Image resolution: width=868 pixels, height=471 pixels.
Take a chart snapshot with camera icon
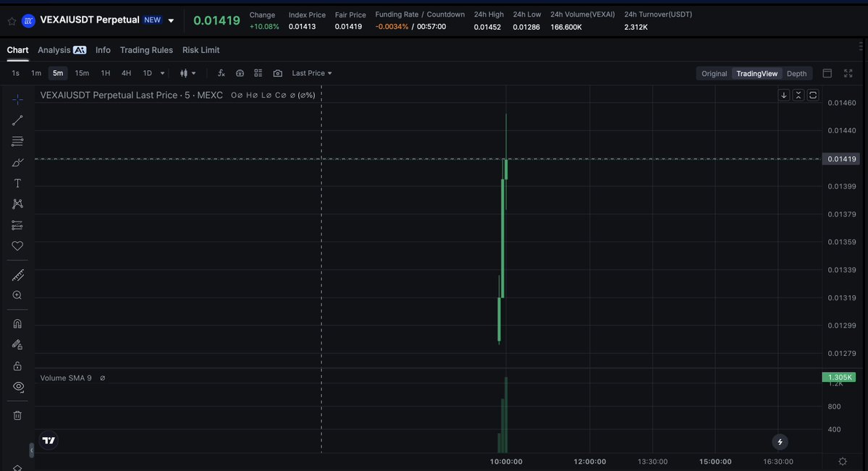(278, 73)
